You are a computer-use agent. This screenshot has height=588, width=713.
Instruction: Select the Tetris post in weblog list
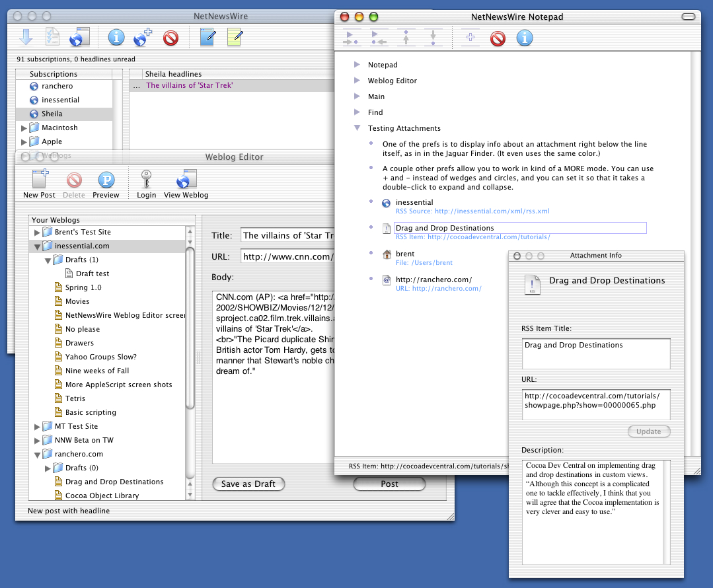point(75,398)
